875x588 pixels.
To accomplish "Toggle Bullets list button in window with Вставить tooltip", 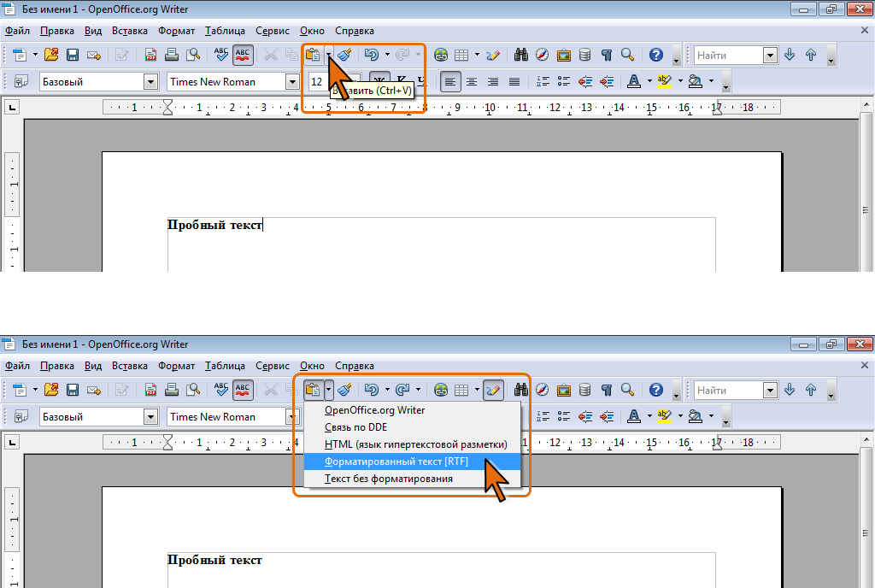I will pos(564,81).
